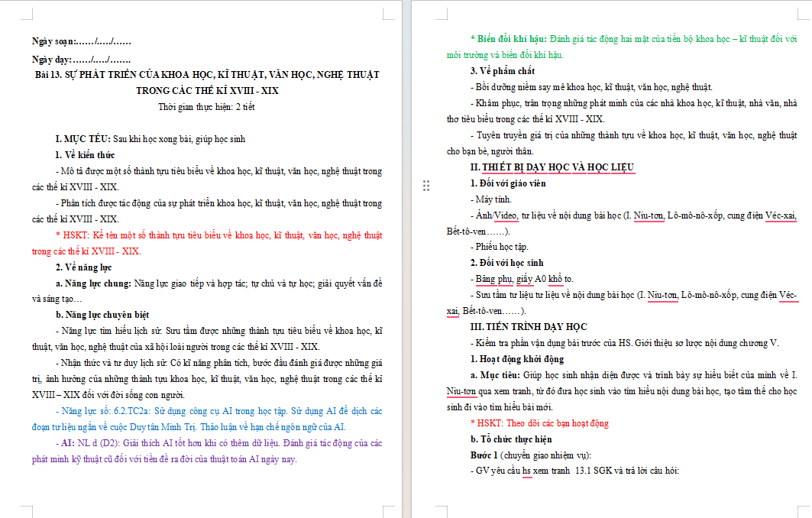Click the '- Phiếu học tập.' line
The width and height of the screenshot is (812, 518).
(x=500, y=247)
